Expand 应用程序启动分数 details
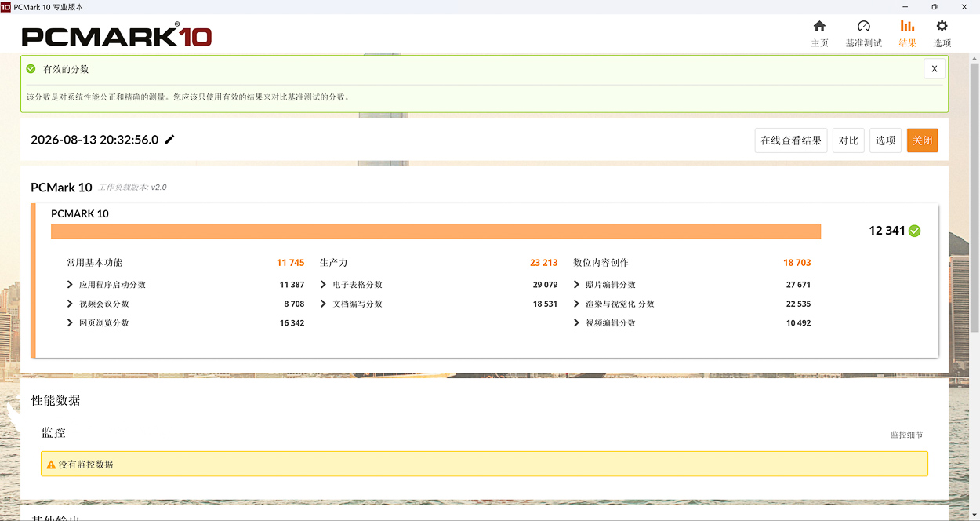Image resolution: width=980 pixels, height=521 pixels. [x=70, y=285]
